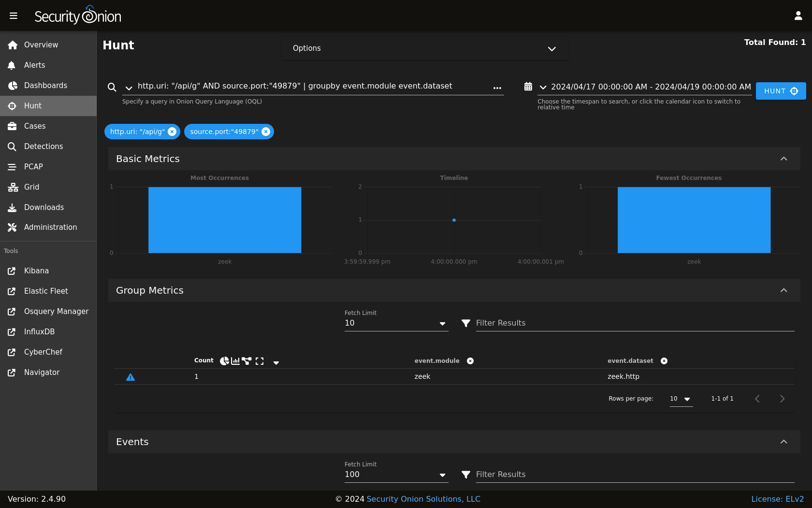Click the Group Metrics Filter Results field
Image resolution: width=812 pixels, height=508 pixels.
(x=635, y=323)
